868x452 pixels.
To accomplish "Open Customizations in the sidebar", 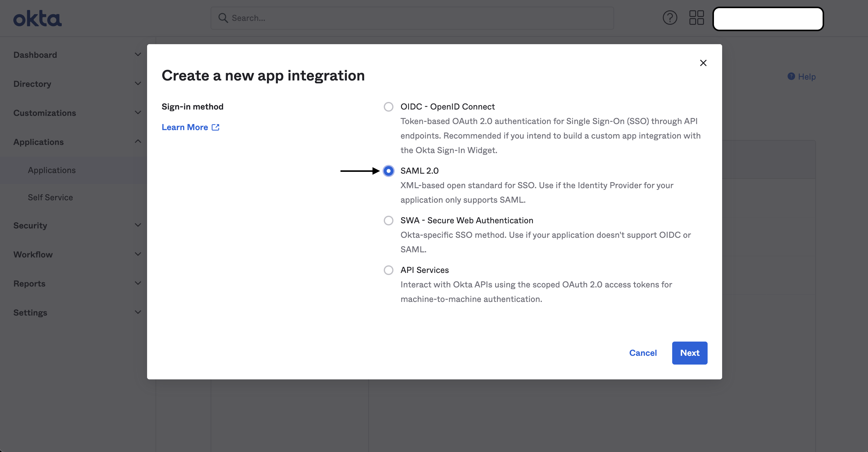I will (44, 113).
